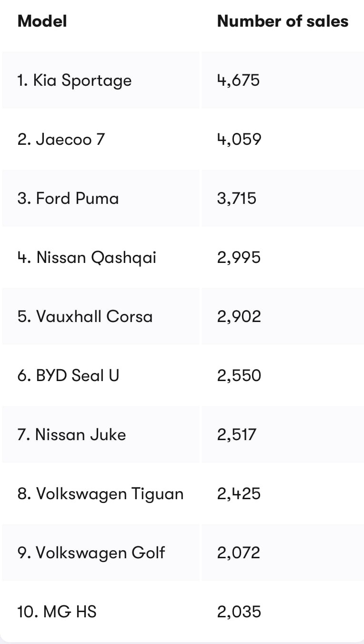Click the 3,715 sales number
364x644 pixels.
click(236, 199)
